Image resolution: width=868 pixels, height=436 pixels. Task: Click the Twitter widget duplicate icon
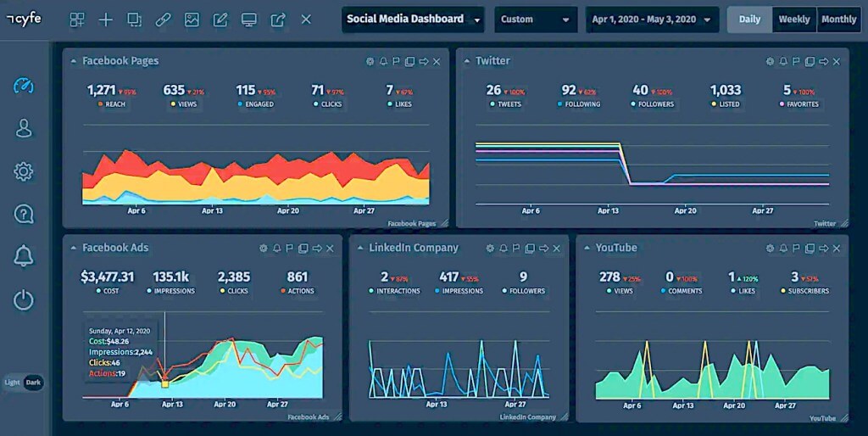[x=810, y=61]
